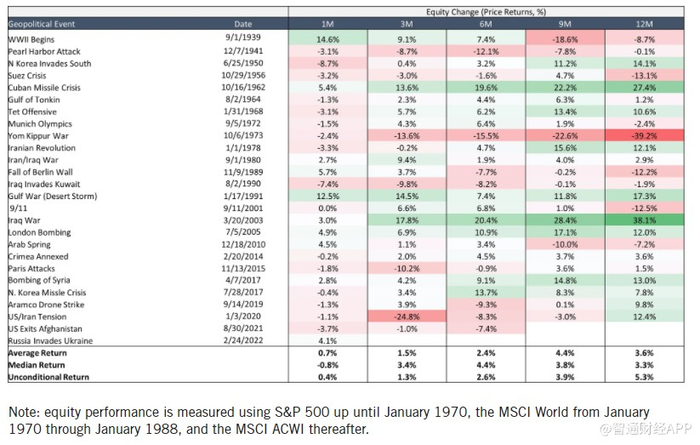
Task: Click the Russia Invades Ukraine row label
Action: 48,341
